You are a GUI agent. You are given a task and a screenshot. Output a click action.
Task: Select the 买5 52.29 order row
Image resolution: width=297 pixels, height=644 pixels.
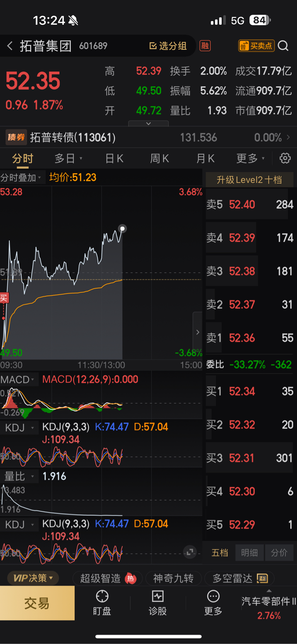pyautogui.click(x=250, y=524)
